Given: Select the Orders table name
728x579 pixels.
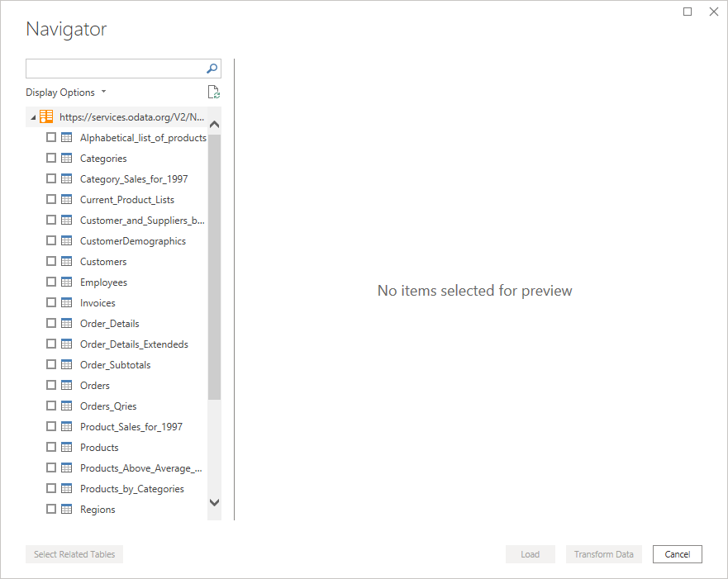Looking at the screenshot, I should 95,386.
